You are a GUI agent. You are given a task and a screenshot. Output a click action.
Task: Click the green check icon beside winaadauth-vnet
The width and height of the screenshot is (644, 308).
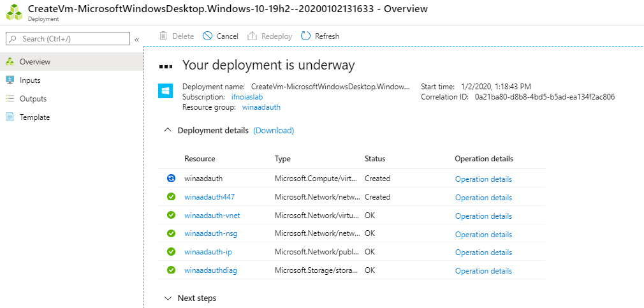click(x=171, y=216)
